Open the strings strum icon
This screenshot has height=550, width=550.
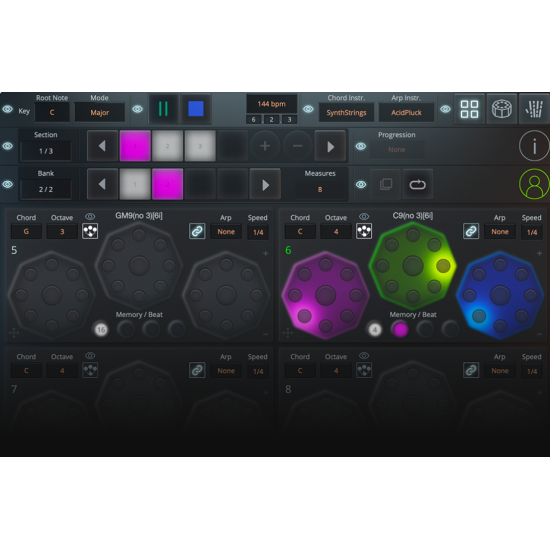click(534, 109)
